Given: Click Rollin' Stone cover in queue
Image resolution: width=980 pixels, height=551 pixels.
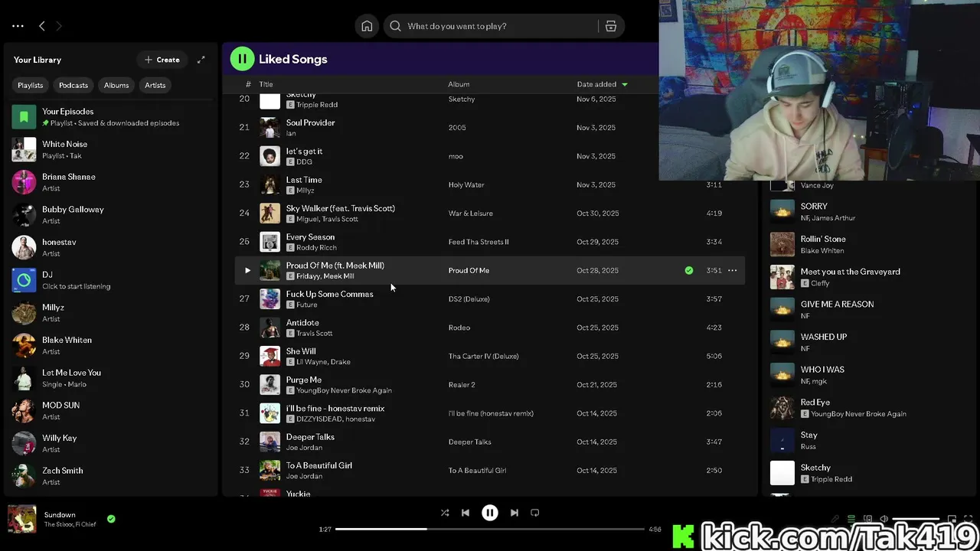Looking at the screenshot, I should [x=782, y=245].
